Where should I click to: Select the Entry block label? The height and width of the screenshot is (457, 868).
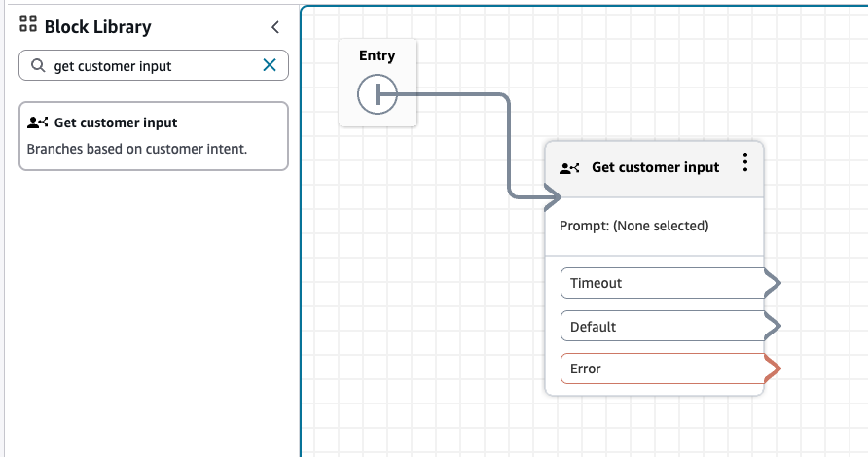(x=377, y=55)
